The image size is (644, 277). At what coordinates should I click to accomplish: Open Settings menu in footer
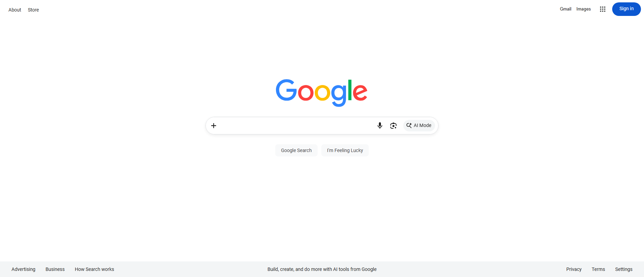624,269
